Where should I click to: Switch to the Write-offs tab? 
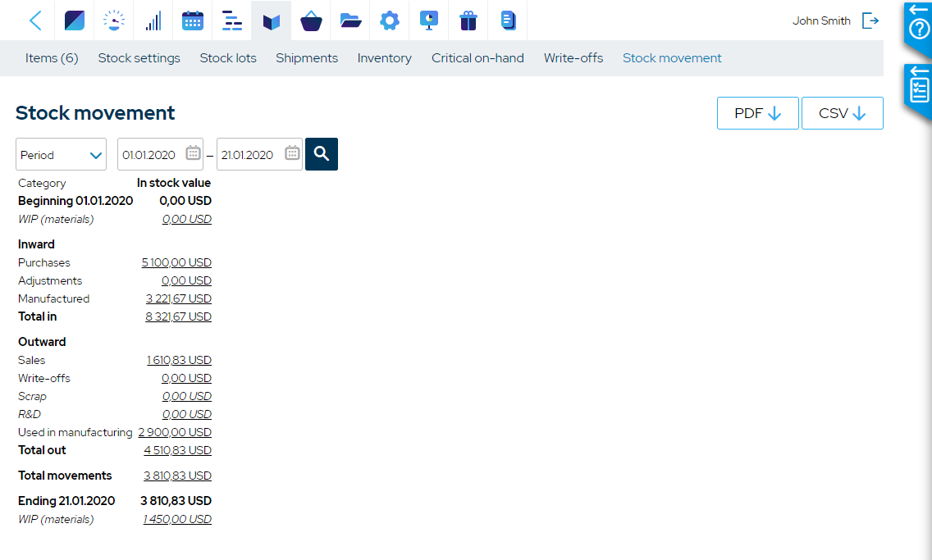coord(573,58)
